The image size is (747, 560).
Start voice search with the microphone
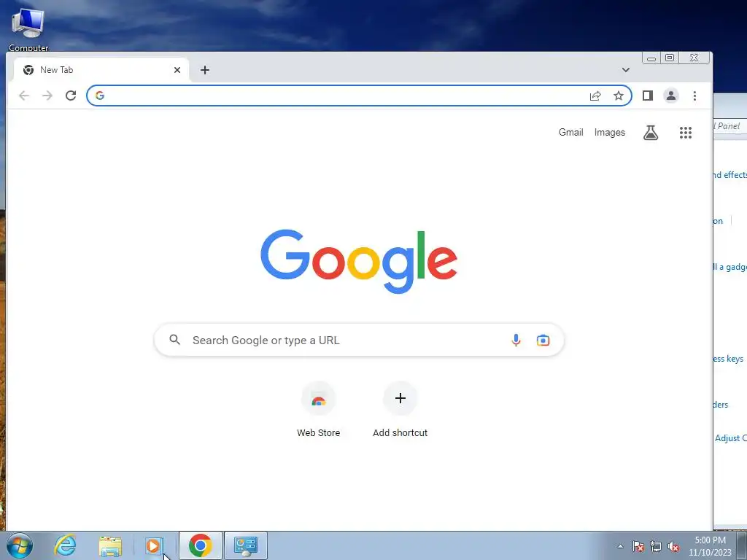pos(516,340)
